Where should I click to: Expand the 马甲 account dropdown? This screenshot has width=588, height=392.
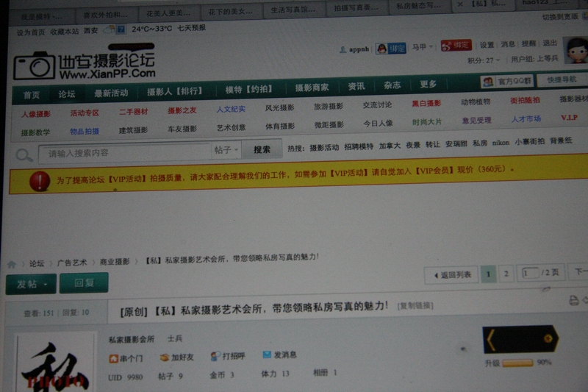pos(422,48)
